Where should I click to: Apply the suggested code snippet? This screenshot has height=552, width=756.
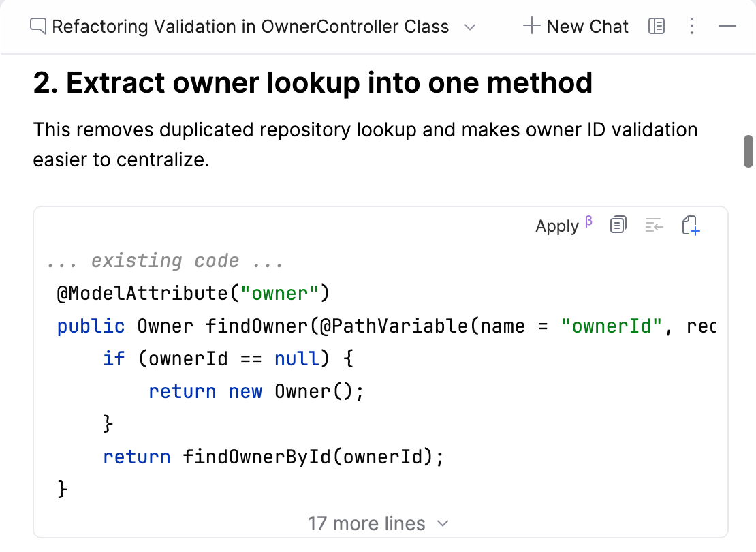tap(564, 226)
